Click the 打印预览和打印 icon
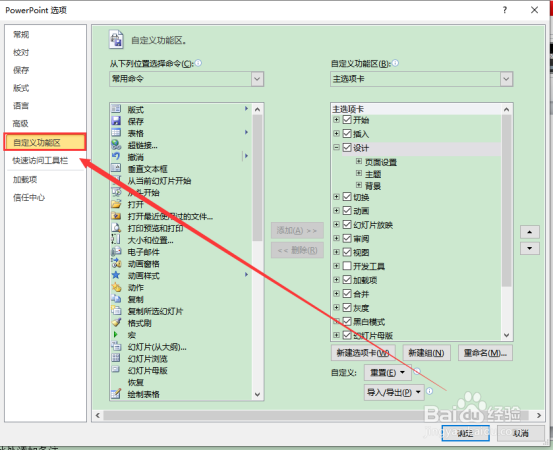The height and width of the screenshot is (451, 553). (x=116, y=227)
